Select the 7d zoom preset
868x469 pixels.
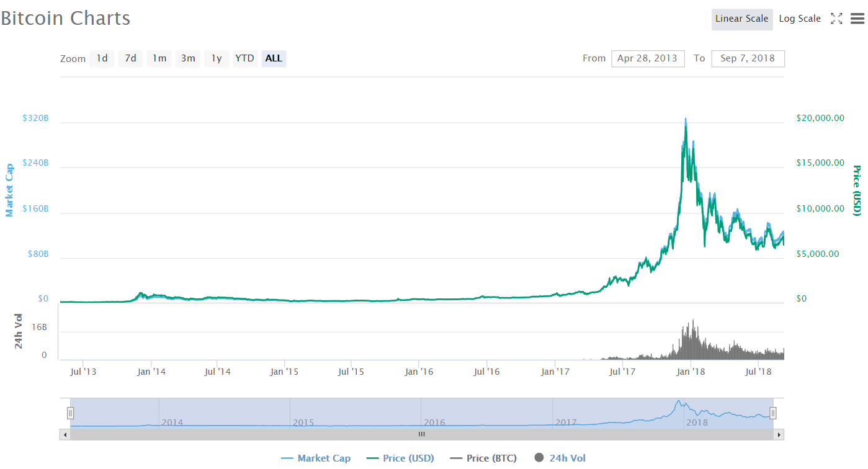pyautogui.click(x=130, y=58)
